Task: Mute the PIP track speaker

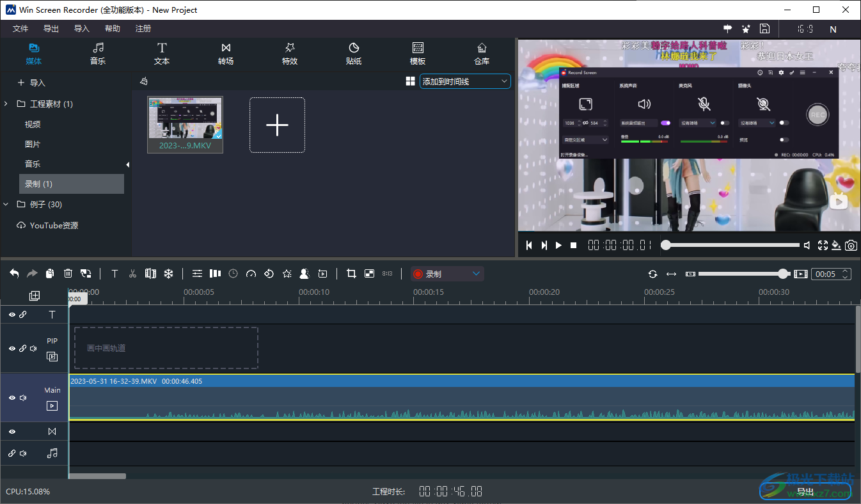Action: click(33, 349)
